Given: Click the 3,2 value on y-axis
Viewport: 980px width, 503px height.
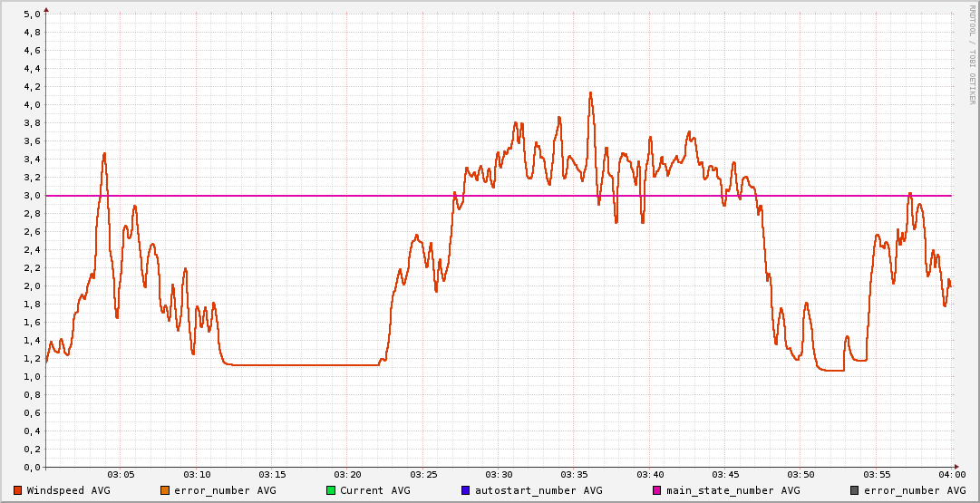Looking at the screenshot, I should [x=34, y=178].
